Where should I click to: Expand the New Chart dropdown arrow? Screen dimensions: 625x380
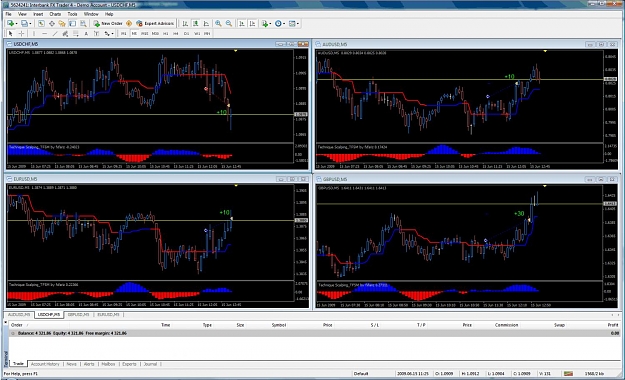pos(16,24)
